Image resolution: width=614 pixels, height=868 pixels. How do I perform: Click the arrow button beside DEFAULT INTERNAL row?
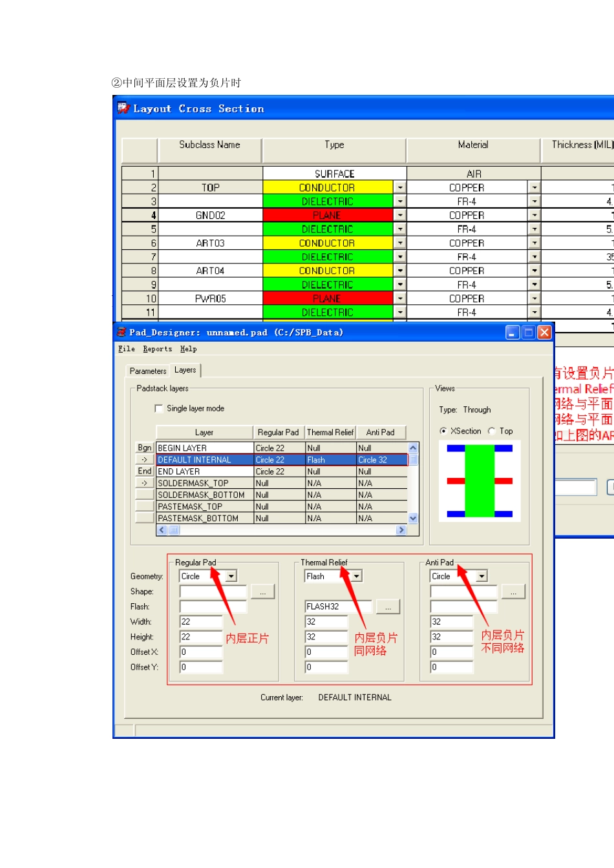(144, 460)
